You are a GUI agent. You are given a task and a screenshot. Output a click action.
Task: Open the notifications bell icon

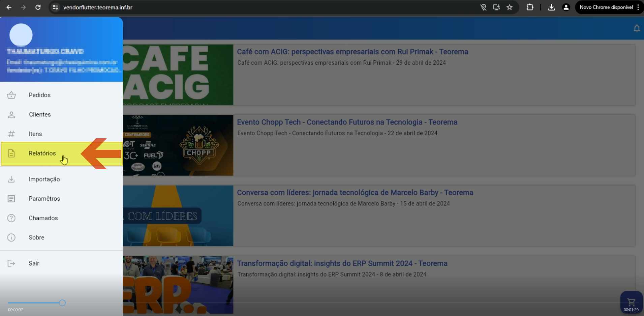coord(637,29)
